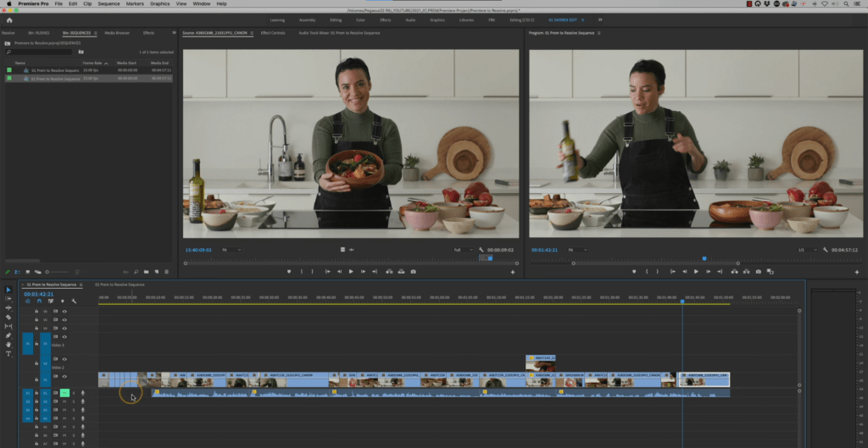Screen dimensions: 868x448
Task: Toggle comparison view in Program monitor
Action: tap(770, 272)
